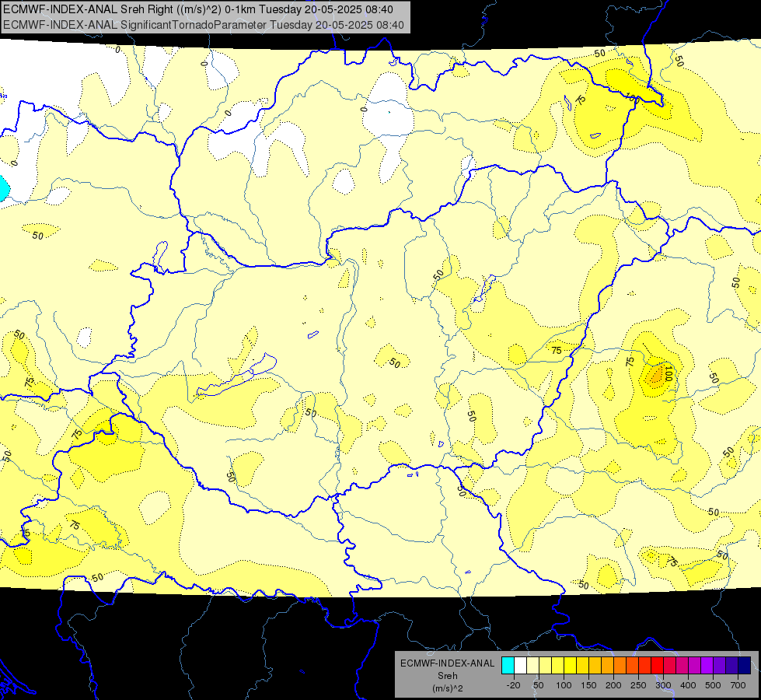Select the bright yellow swatch above 100

pyautogui.click(x=571, y=665)
